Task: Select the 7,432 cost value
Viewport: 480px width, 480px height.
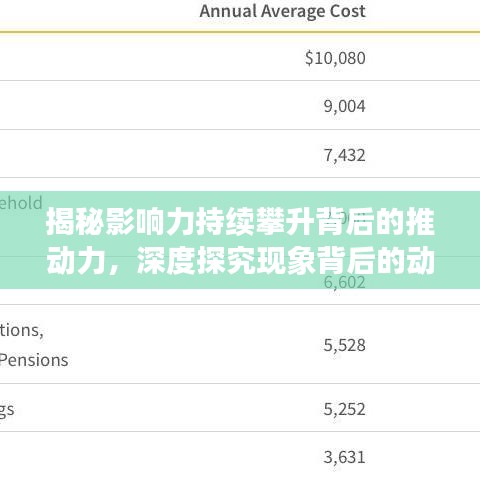Action: (x=345, y=155)
